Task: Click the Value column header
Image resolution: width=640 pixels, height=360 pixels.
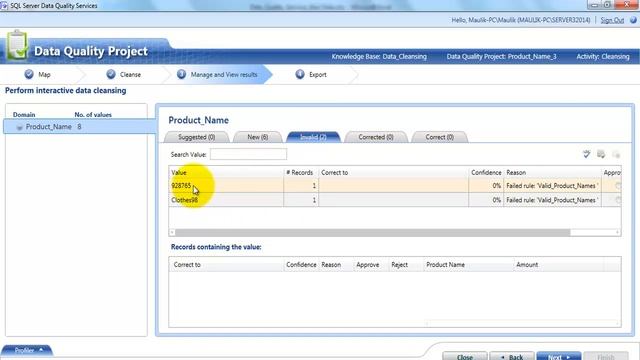Action: pos(226,172)
